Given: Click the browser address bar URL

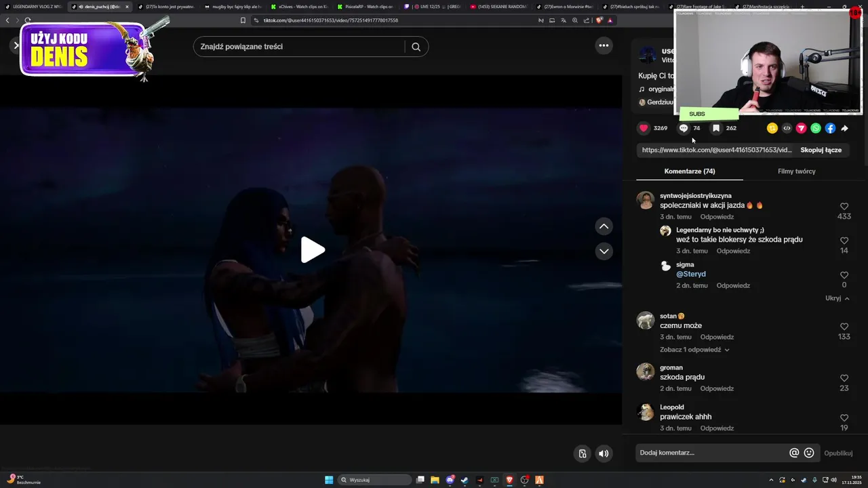Looking at the screenshot, I should click(330, 20).
